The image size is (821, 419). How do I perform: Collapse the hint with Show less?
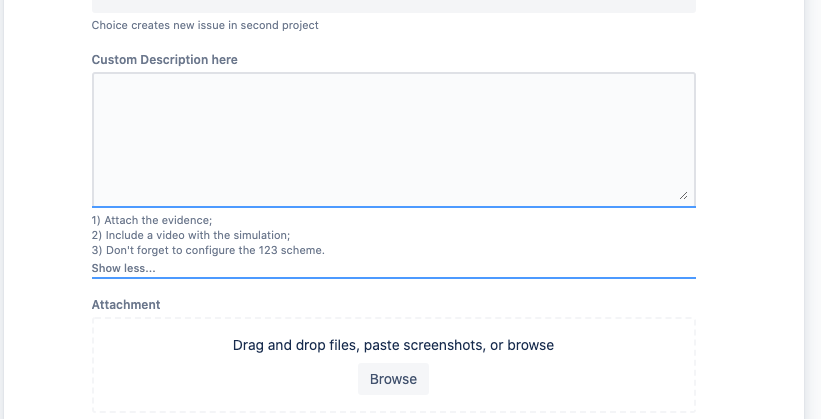tap(123, 268)
